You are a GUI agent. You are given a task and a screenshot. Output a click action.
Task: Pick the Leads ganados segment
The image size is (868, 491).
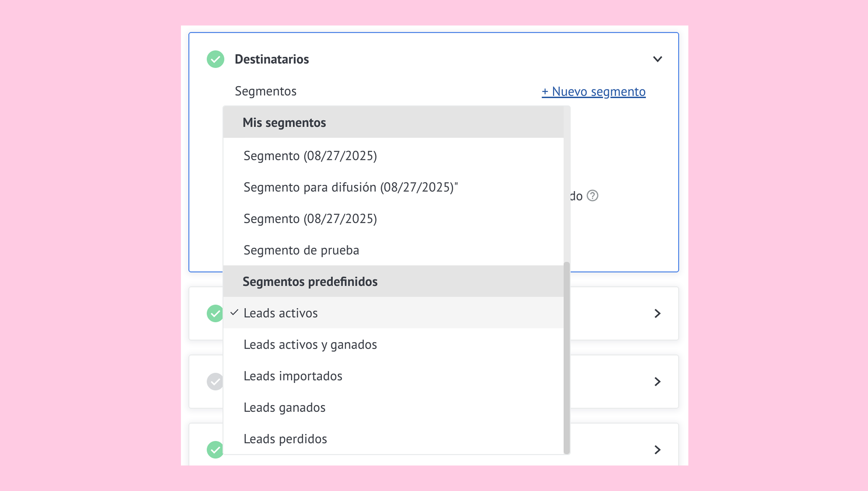click(285, 407)
